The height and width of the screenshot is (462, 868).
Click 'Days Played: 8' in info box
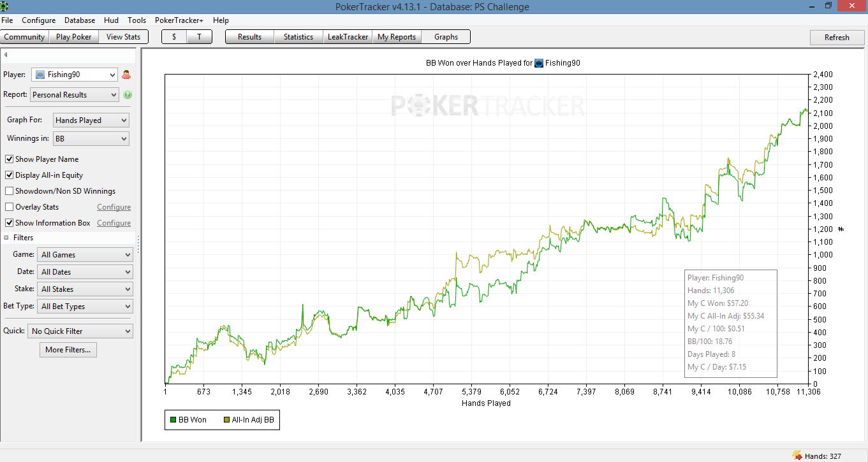point(711,354)
